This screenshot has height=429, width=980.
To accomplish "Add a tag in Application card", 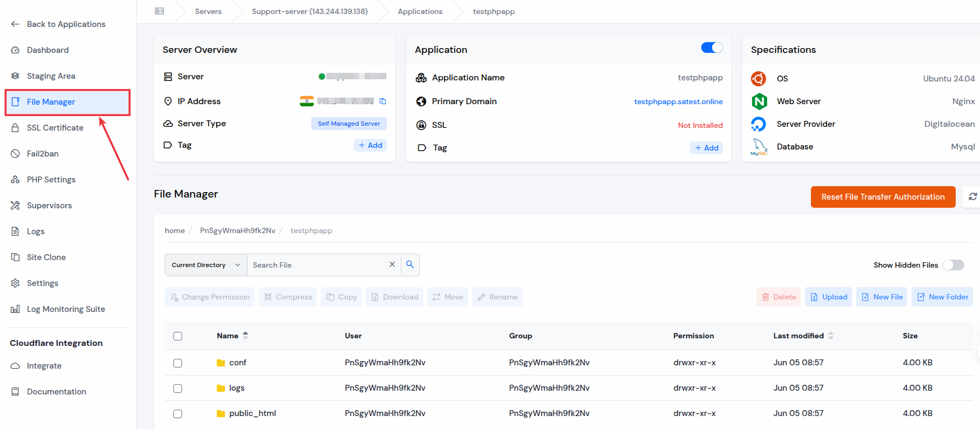I will point(706,148).
